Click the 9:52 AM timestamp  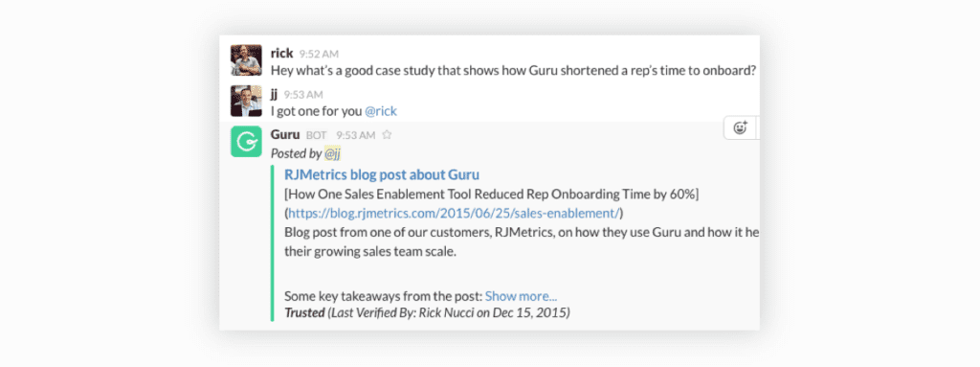(319, 55)
